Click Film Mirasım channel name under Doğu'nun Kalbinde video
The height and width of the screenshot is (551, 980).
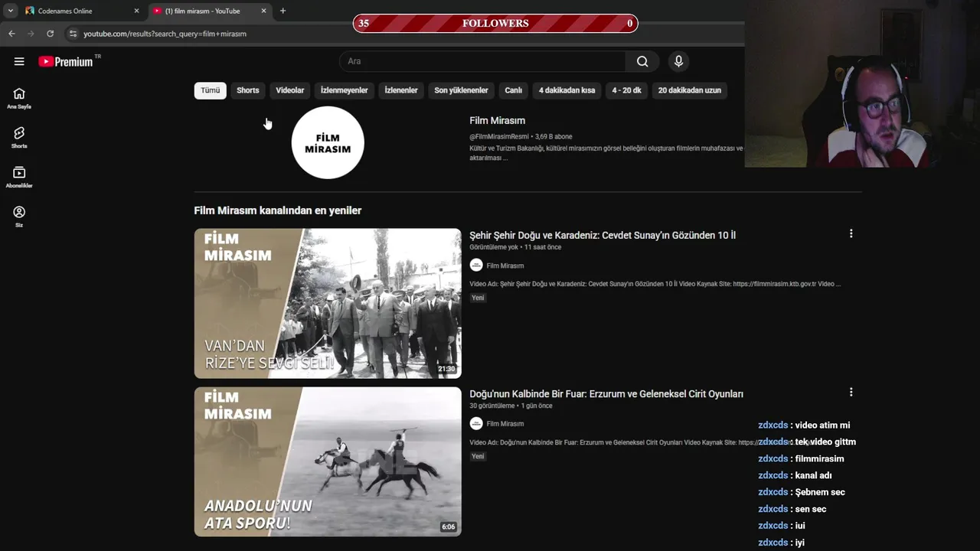point(505,424)
